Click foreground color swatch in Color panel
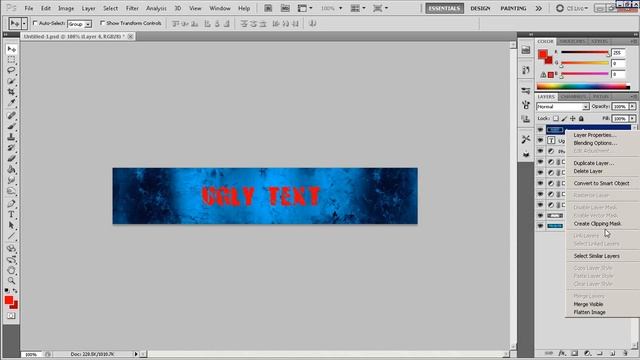The height and width of the screenshot is (360, 640). [542, 54]
